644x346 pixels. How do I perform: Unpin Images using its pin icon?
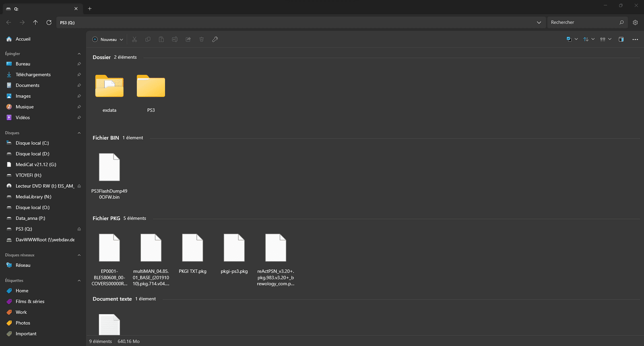79,96
